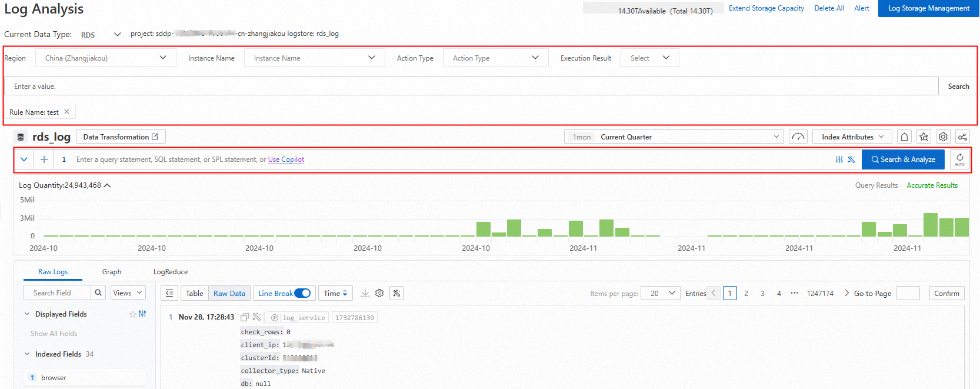Open the speedometer performance icon
Viewport: 980px width, 389px height.
pyautogui.click(x=798, y=137)
